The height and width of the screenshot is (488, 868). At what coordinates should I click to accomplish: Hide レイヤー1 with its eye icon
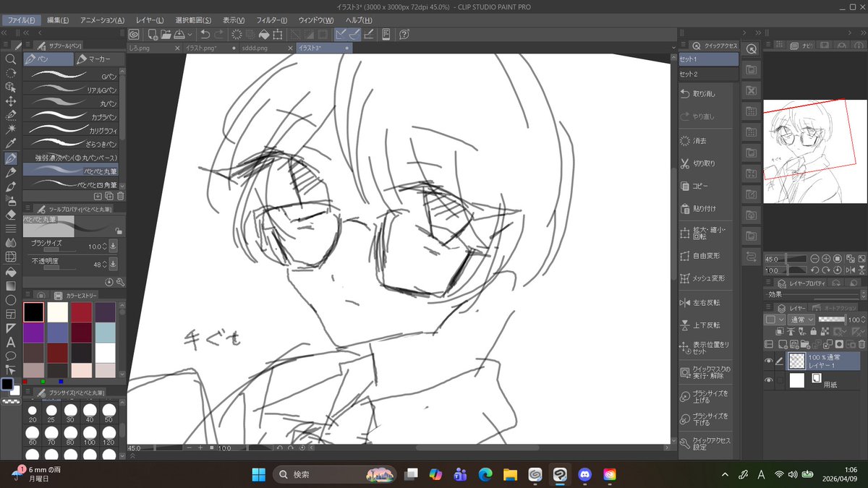pos(768,361)
